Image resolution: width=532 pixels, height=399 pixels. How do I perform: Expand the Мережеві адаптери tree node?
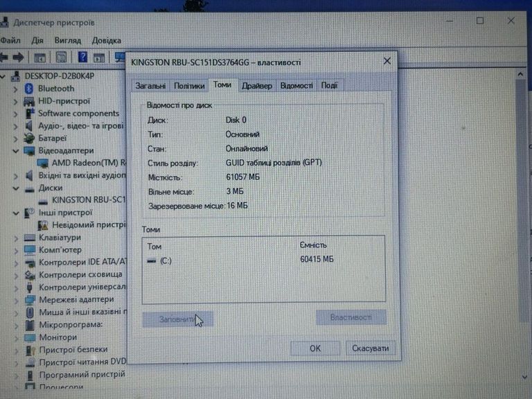pyautogui.click(x=16, y=300)
